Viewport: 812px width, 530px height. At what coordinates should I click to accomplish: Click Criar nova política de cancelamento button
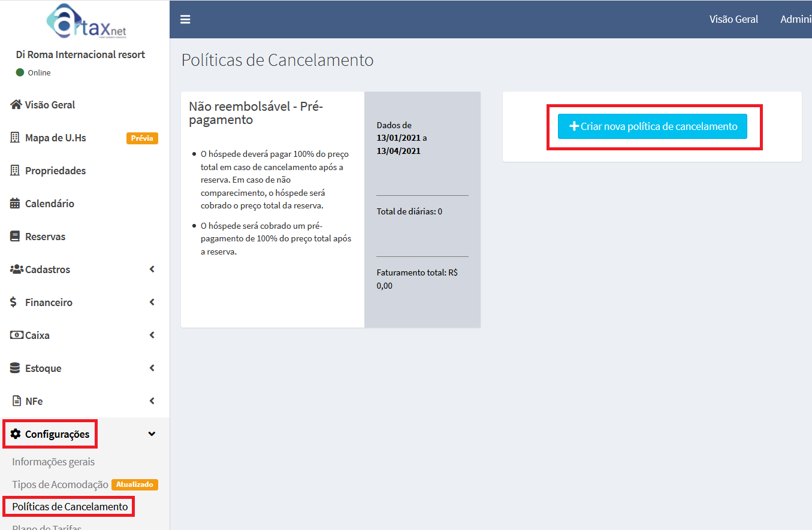click(x=652, y=126)
